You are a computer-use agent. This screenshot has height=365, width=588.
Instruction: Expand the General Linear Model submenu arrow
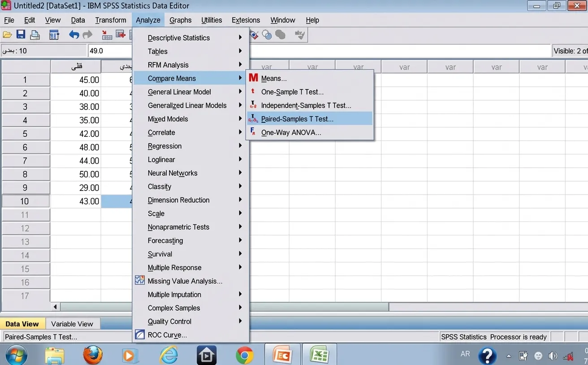240,91
